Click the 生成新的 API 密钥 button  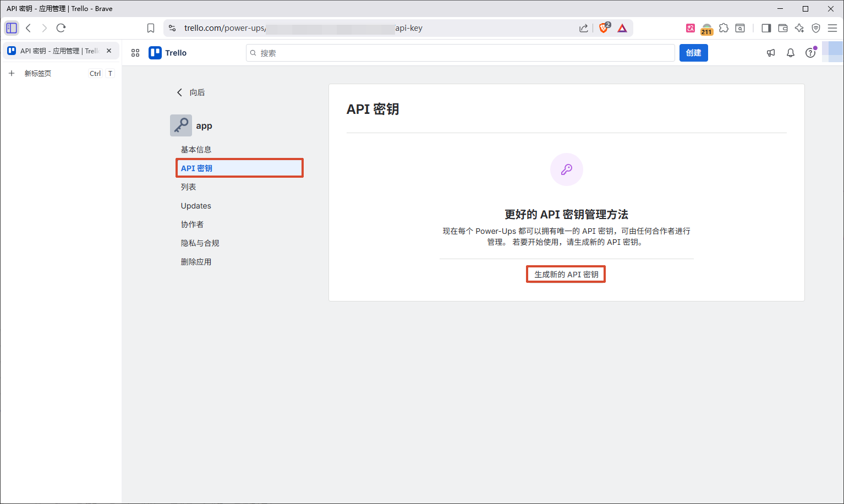566,275
